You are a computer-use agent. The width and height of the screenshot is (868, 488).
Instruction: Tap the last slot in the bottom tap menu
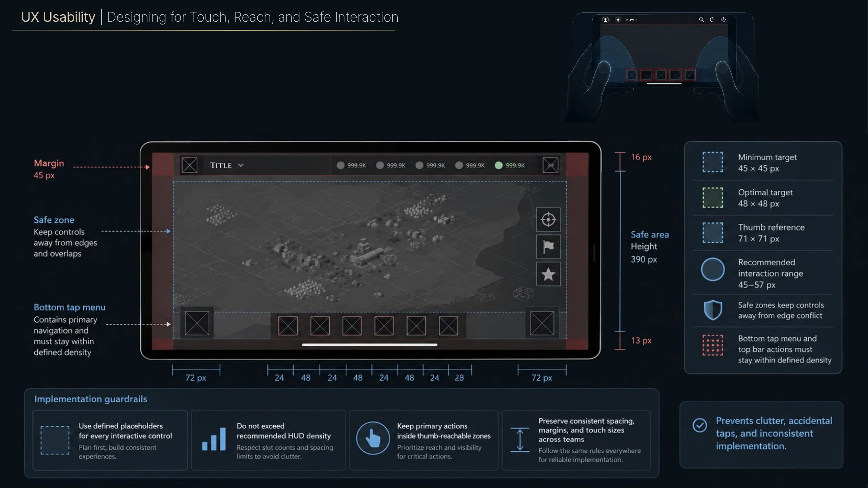click(448, 326)
